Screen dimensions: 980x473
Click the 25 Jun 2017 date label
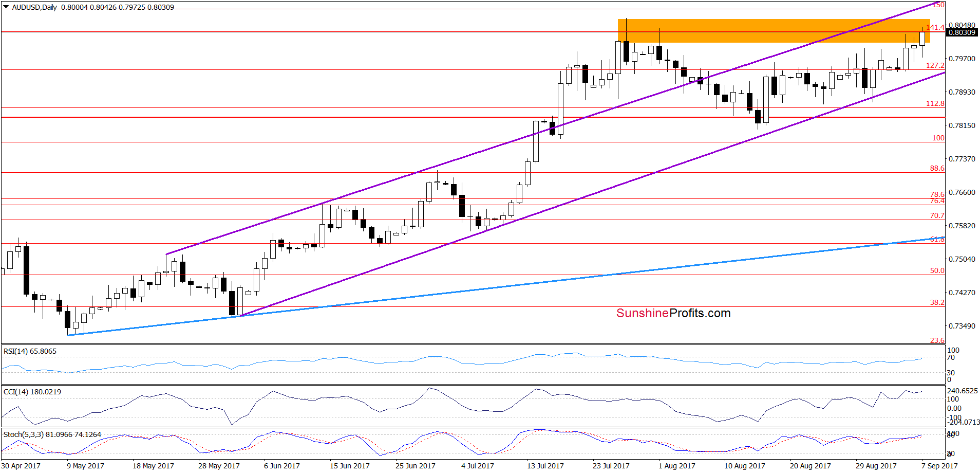[416, 466]
